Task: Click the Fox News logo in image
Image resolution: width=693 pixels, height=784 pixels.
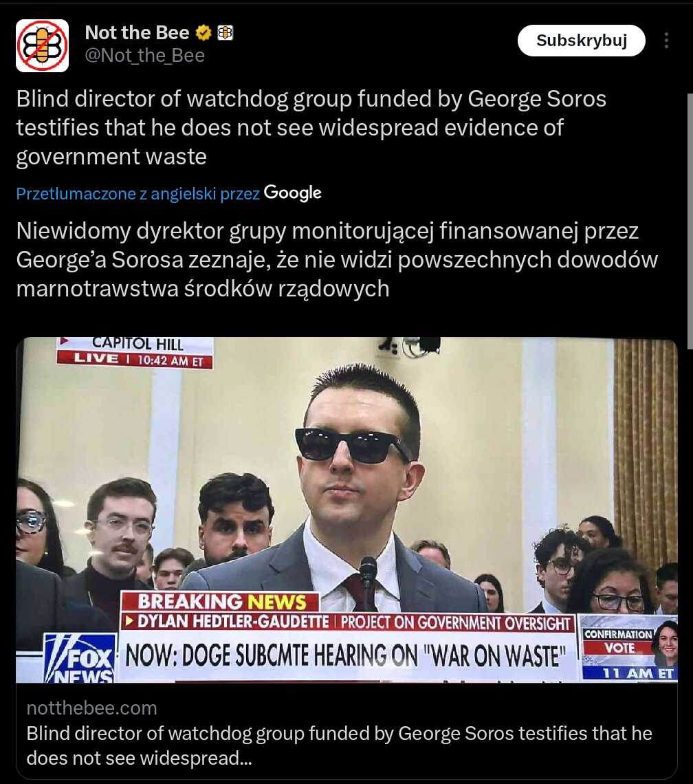Action: point(80,657)
